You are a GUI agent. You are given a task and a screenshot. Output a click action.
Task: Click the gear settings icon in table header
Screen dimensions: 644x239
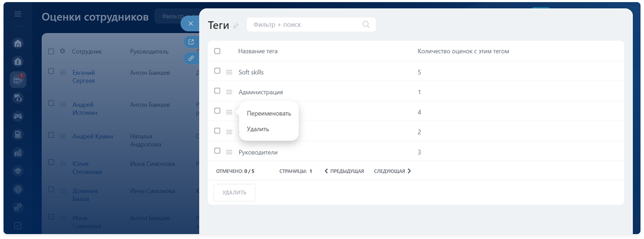click(63, 51)
